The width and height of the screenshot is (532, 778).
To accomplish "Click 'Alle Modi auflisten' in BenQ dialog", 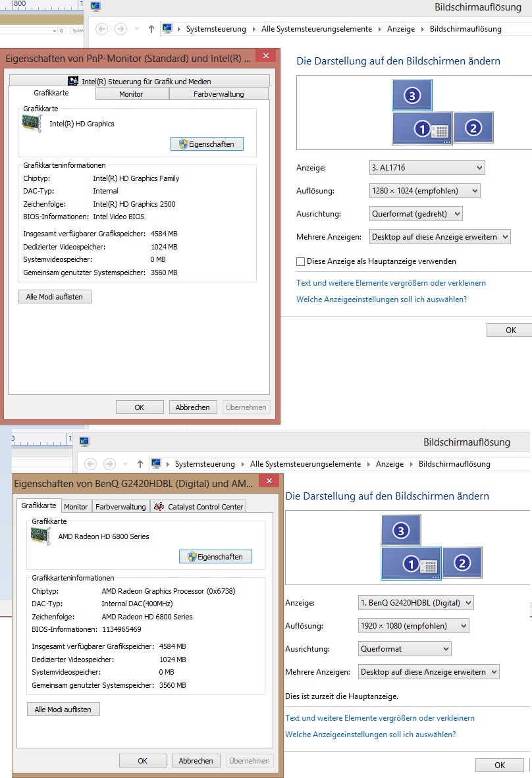I will tap(63, 710).
